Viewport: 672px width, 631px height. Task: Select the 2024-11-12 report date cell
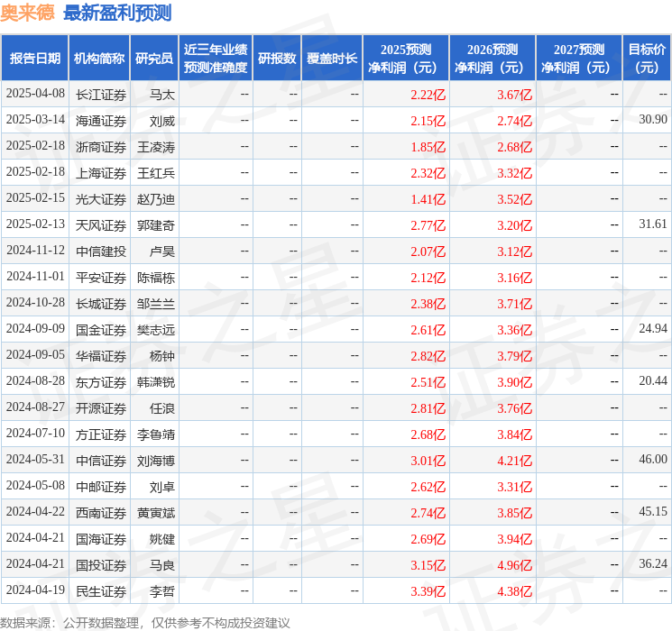[35, 251]
